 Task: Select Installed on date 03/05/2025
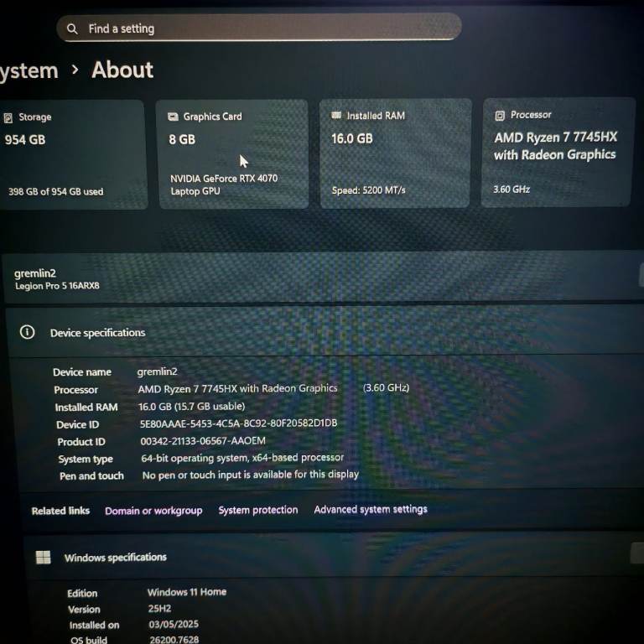click(174, 624)
